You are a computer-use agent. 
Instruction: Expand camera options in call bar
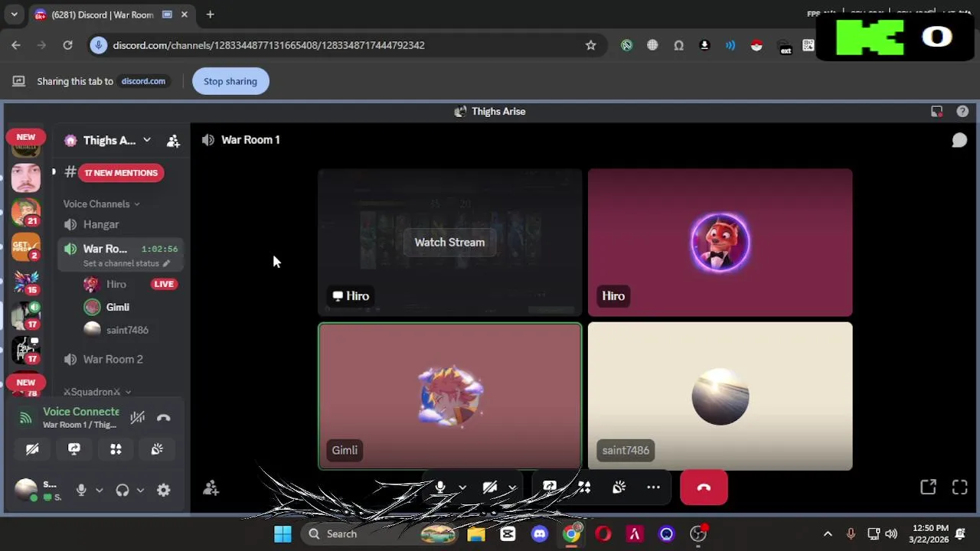pos(511,487)
